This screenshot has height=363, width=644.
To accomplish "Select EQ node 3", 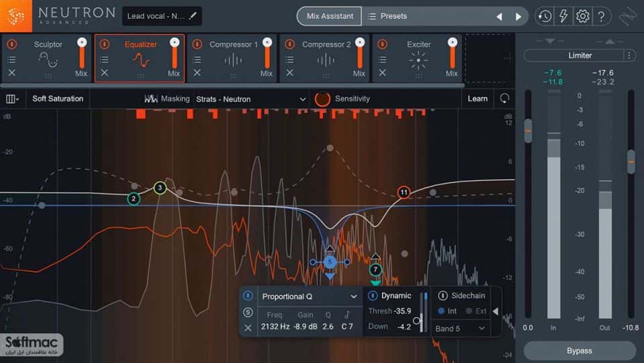I will pyautogui.click(x=160, y=188).
